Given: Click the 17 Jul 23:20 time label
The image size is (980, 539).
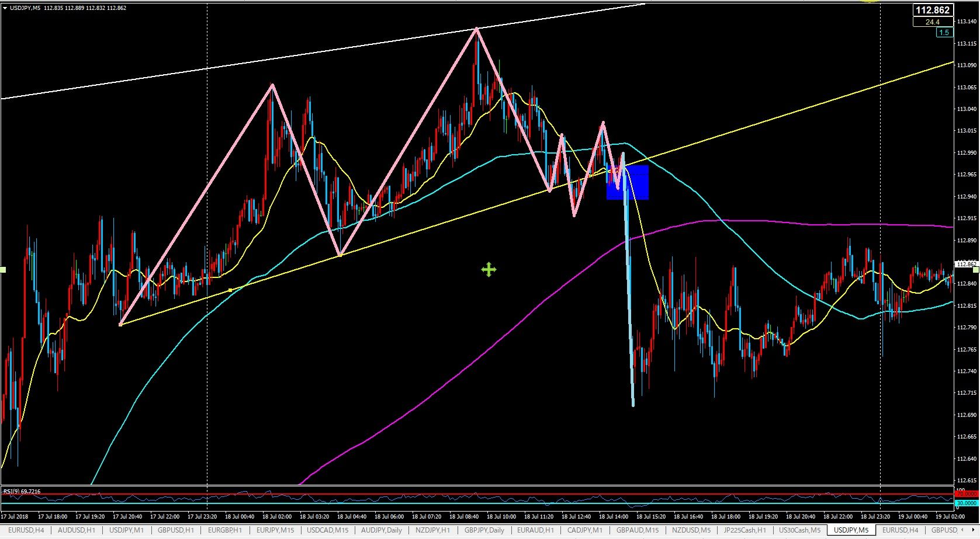Looking at the screenshot, I should pos(203,517).
